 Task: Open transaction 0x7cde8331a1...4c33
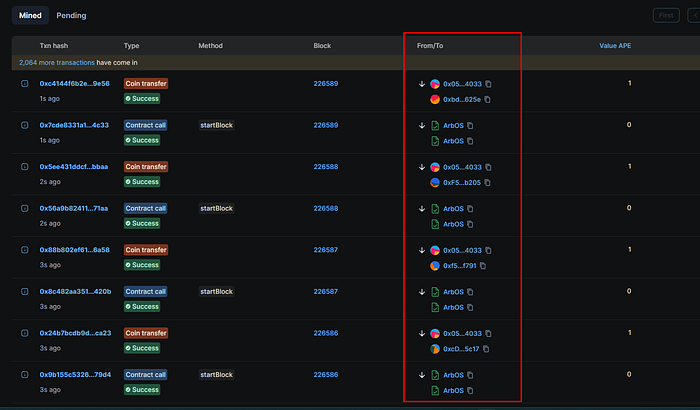pos(74,125)
